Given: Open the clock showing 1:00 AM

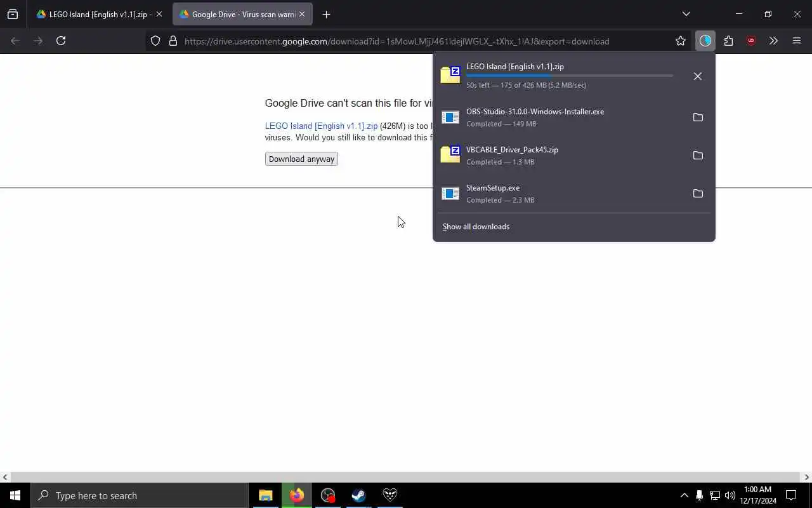Looking at the screenshot, I should (x=758, y=495).
